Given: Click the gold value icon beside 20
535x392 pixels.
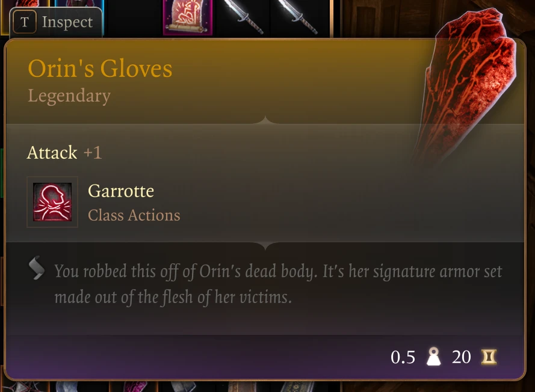Looking at the screenshot, I should coord(489,357).
